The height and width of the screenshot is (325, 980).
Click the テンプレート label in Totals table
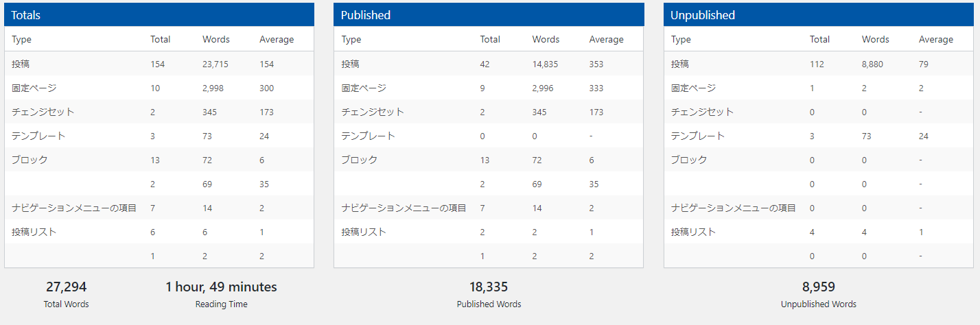(39, 136)
